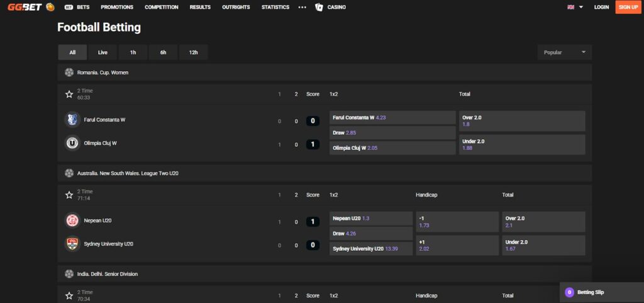
Task: Click the Nepean U20 team crest
Action: pos(72,220)
